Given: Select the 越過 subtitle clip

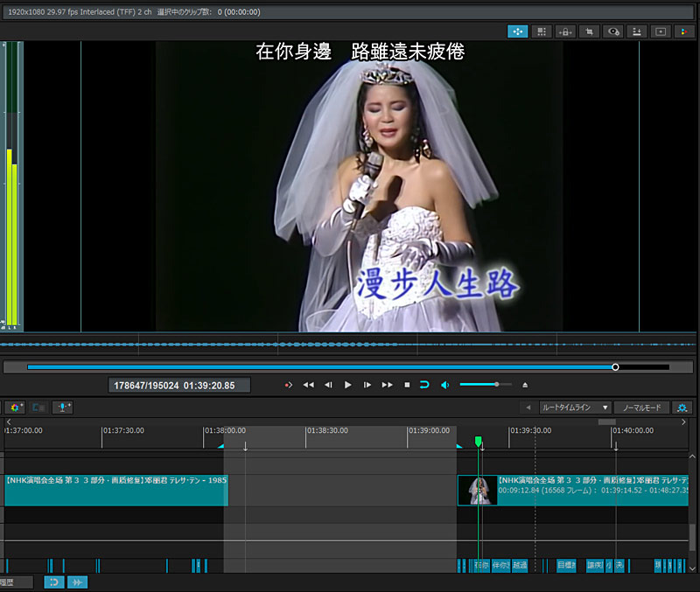Looking at the screenshot, I should (520, 566).
